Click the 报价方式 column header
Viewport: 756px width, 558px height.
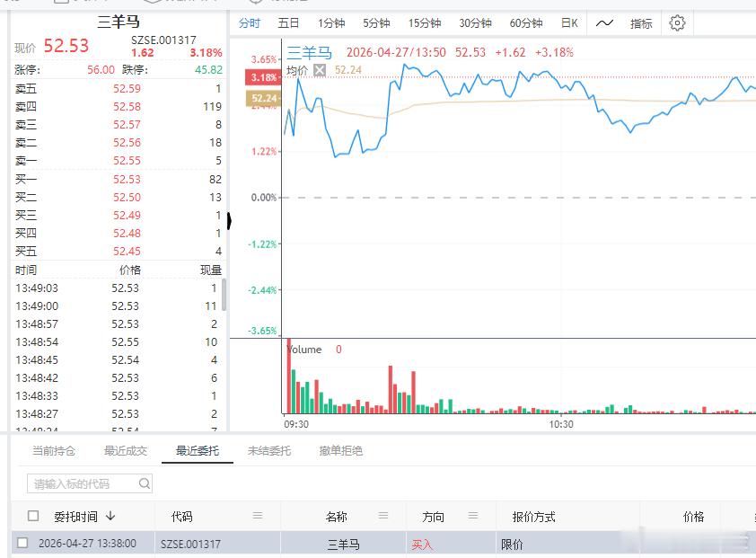(x=533, y=517)
